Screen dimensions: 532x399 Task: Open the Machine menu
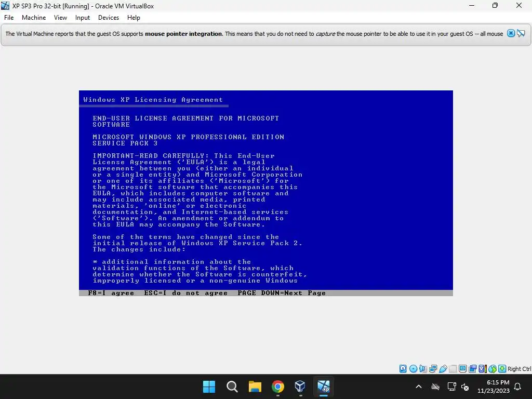(x=34, y=18)
